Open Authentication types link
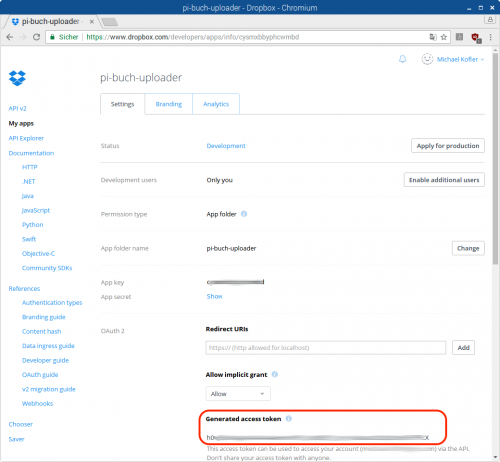The height and width of the screenshot is (462, 500). point(52,302)
